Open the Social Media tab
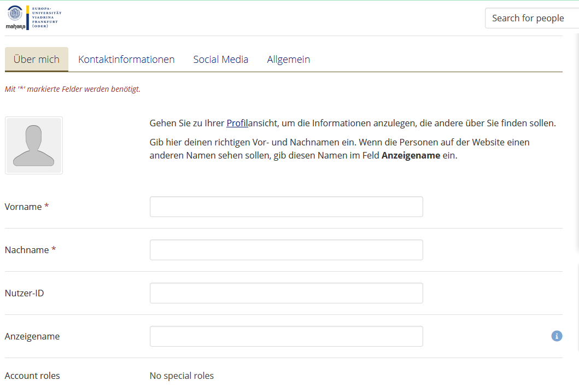579x392 pixels. point(221,60)
